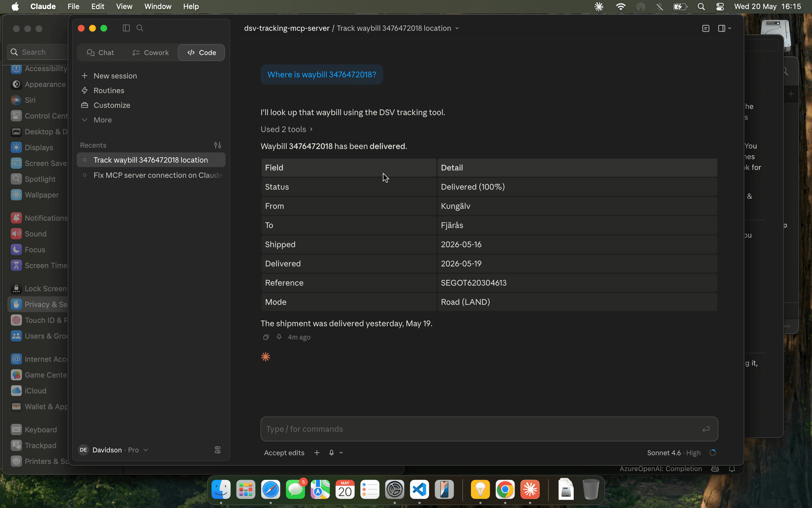
Task: Open the Help menu
Action: 191,6
